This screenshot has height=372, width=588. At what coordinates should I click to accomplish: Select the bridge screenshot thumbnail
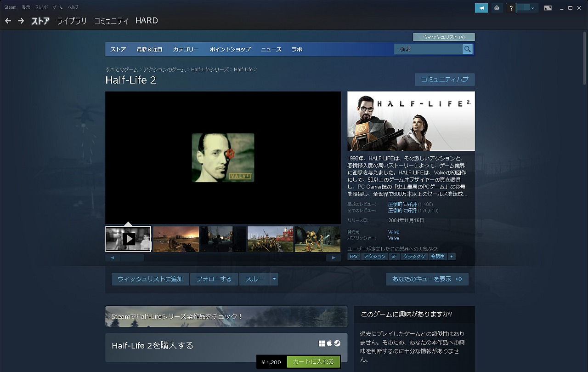tap(270, 239)
